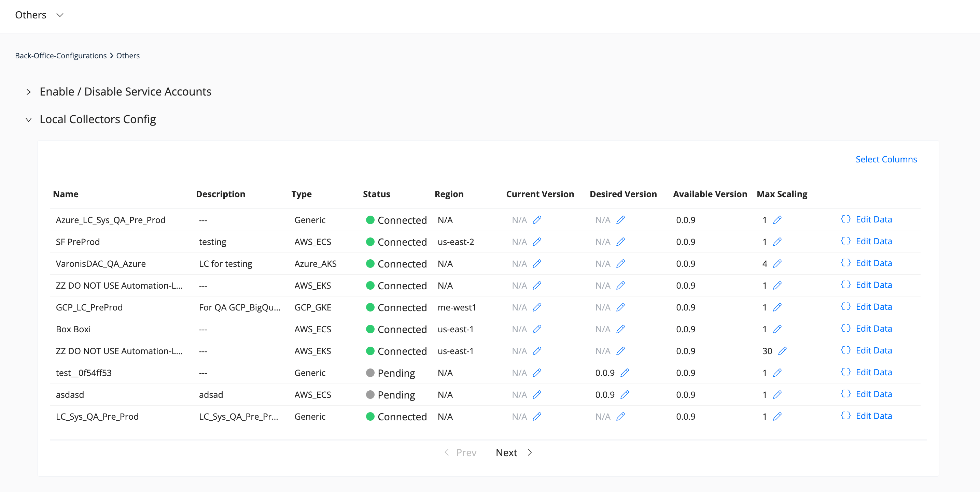This screenshot has width=980, height=492.
Task: Open Edit Data for asdasd
Action: click(x=866, y=394)
